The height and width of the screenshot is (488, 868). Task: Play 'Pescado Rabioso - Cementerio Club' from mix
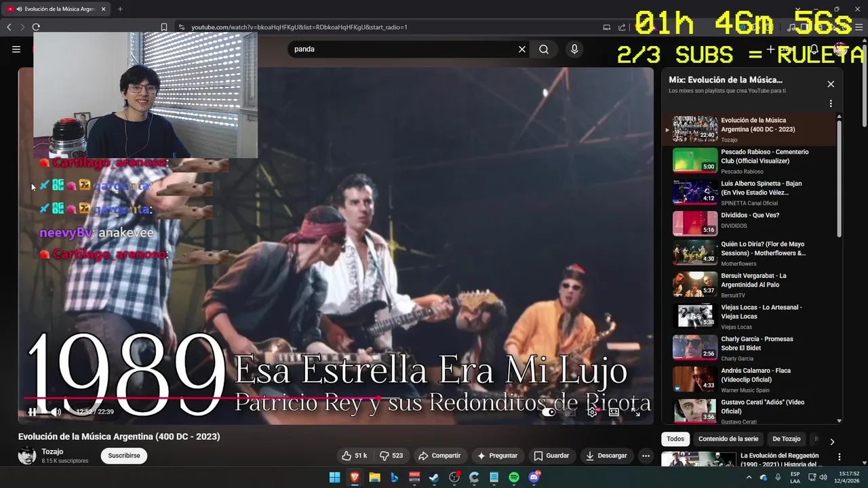pyautogui.click(x=749, y=161)
